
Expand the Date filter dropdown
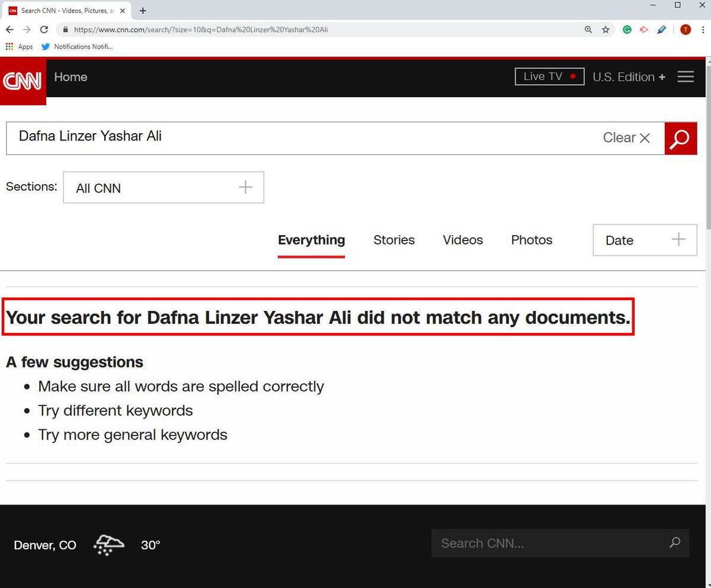coord(645,240)
